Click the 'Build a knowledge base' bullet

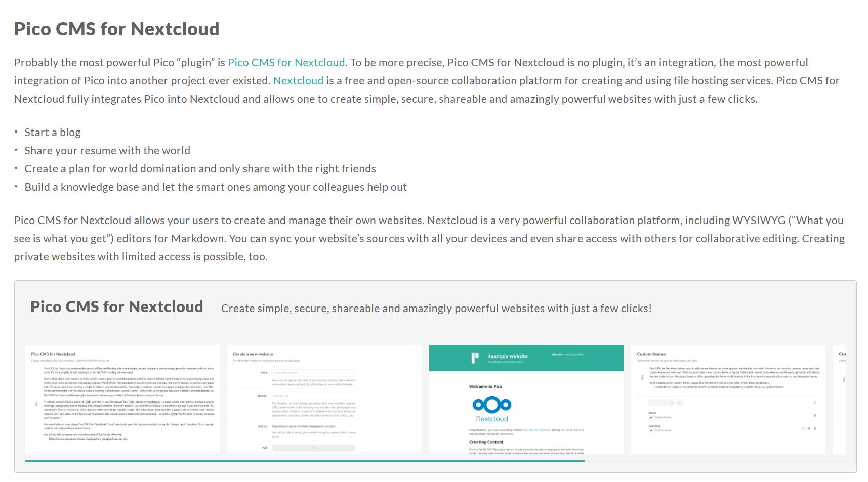pyautogui.click(x=216, y=187)
